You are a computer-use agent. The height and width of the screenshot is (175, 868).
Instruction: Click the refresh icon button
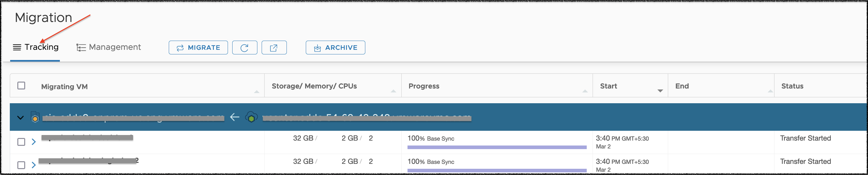pos(244,48)
